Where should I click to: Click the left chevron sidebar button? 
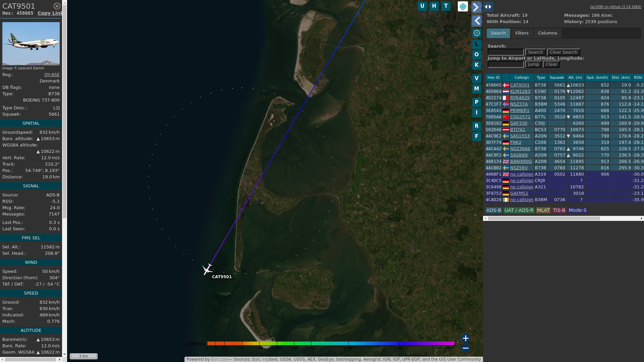(x=477, y=21)
